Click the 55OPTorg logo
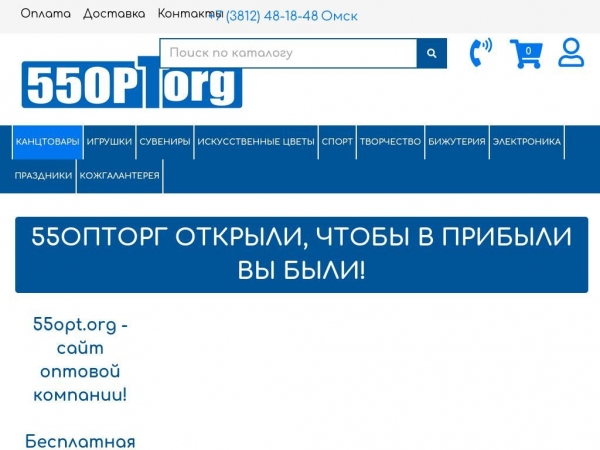600x450 pixels. pos(132,83)
